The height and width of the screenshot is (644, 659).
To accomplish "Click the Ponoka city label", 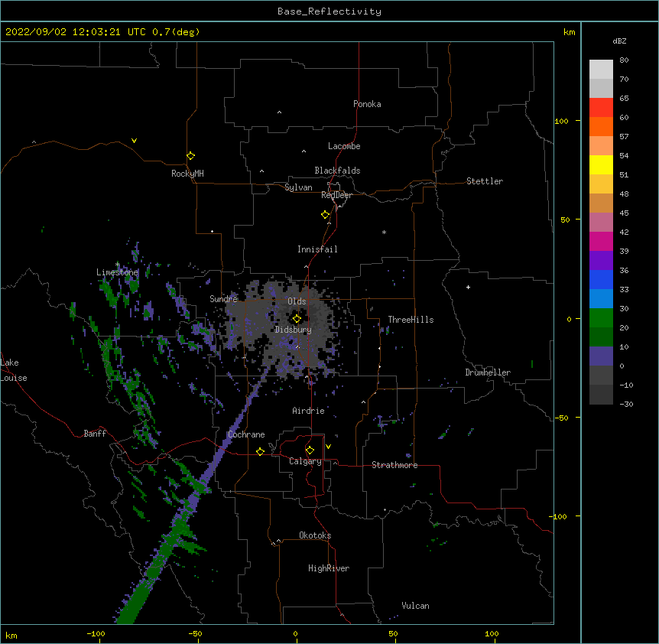I will (x=367, y=104).
